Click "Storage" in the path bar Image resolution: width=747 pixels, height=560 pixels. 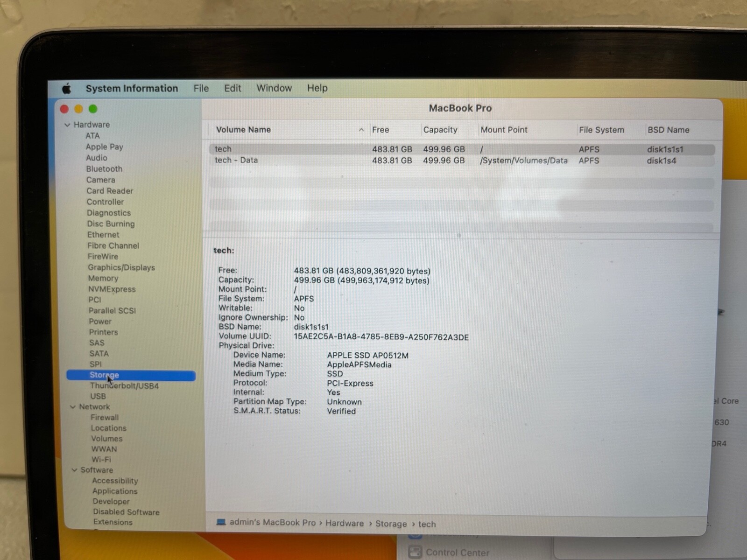[391, 524]
